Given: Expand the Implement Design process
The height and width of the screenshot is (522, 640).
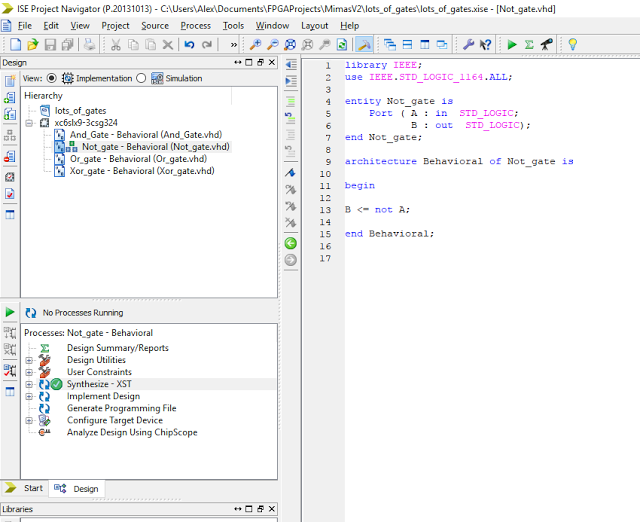Looking at the screenshot, I should point(29,396).
